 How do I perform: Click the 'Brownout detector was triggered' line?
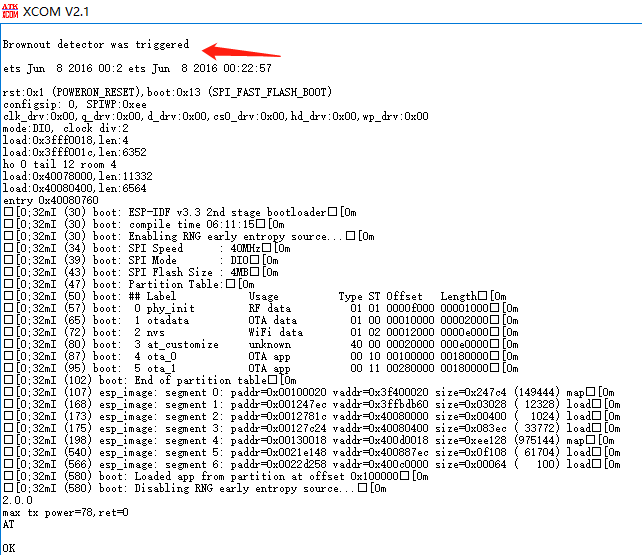pyautogui.click(x=96, y=44)
